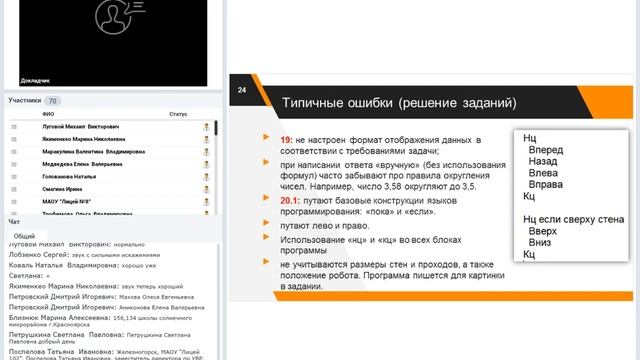The width and height of the screenshot is (640, 360).
Task: Click chat message from Близнюк Марина Алексеевна
Action: pos(100,321)
